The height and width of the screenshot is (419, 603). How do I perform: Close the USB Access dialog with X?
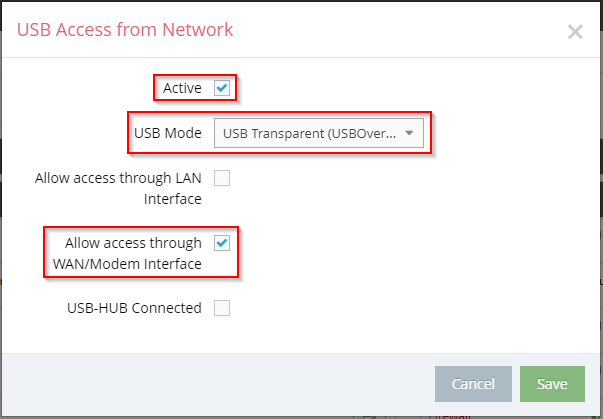pyautogui.click(x=575, y=32)
